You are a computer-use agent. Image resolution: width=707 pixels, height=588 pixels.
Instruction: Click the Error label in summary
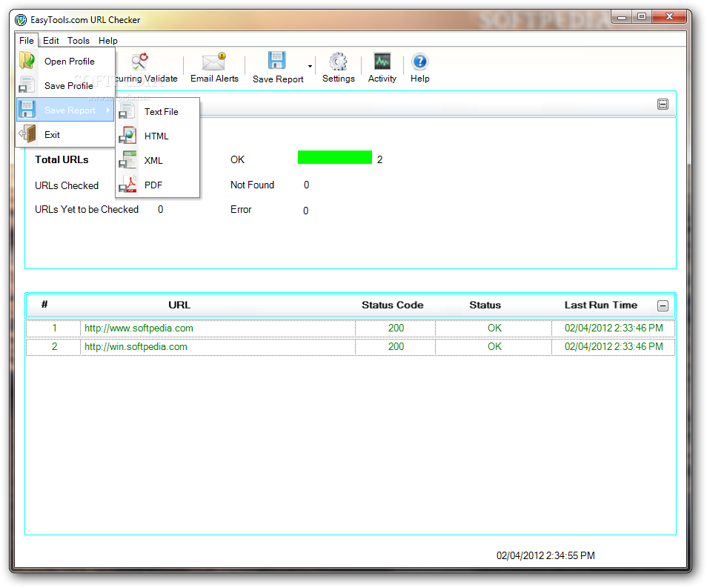point(241,210)
